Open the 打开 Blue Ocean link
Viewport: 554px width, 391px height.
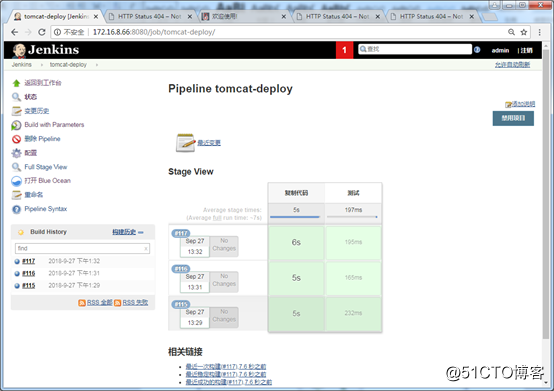[x=47, y=181]
